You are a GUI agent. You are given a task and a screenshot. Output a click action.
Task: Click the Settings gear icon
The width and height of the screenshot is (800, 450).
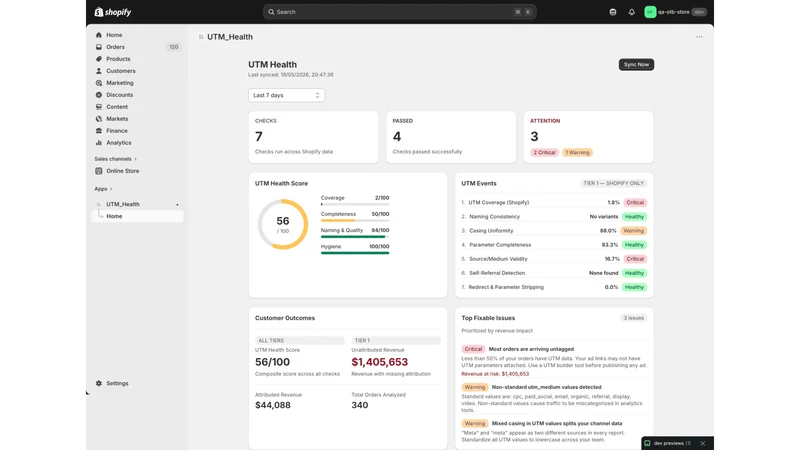click(x=99, y=383)
